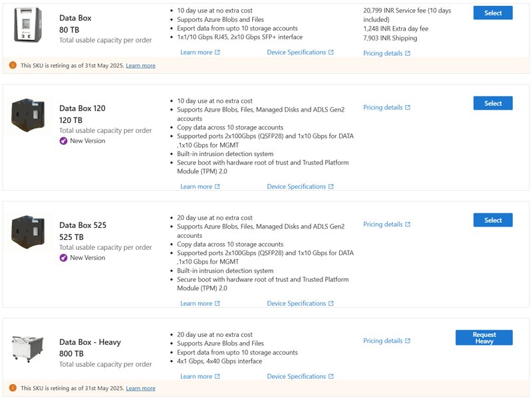Screen dimensions: 532x400
Task: Click the Data Box Heavy device image
Action: pyautogui.click(x=28, y=348)
